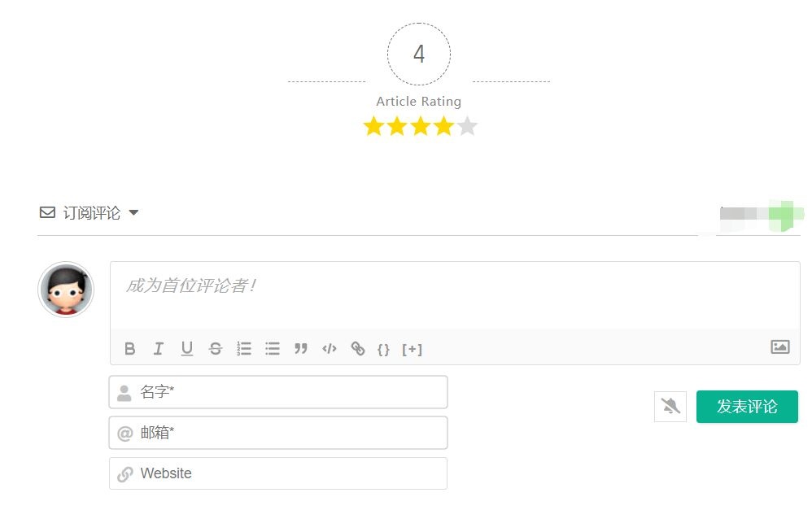
Task: Click the [+] spoiler button
Action: point(413,350)
